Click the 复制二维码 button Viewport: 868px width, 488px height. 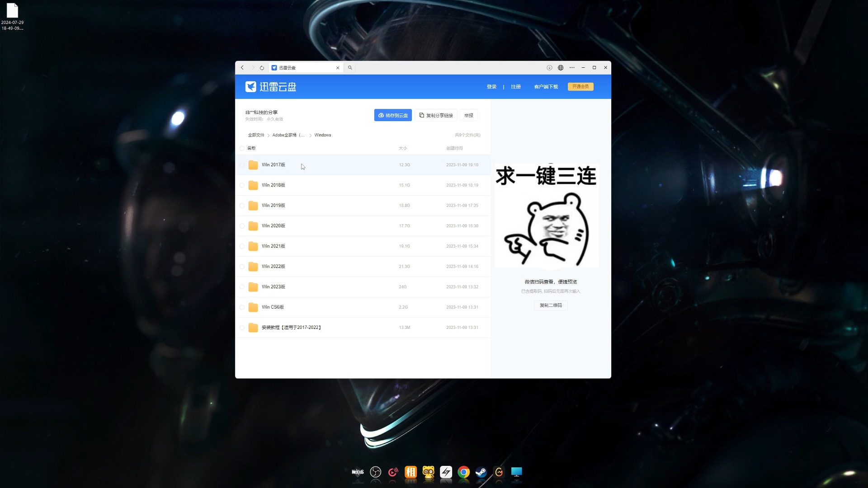click(x=551, y=305)
